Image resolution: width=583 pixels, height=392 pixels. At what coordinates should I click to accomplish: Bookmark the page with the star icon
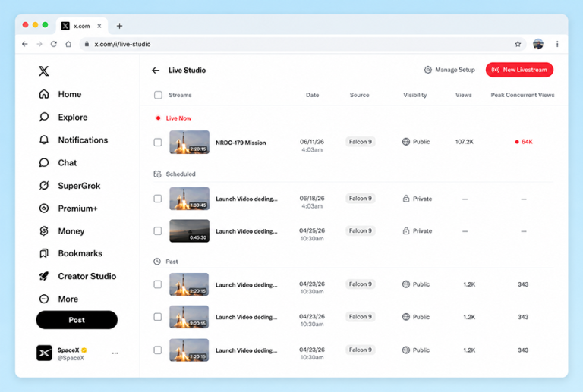(518, 44)
